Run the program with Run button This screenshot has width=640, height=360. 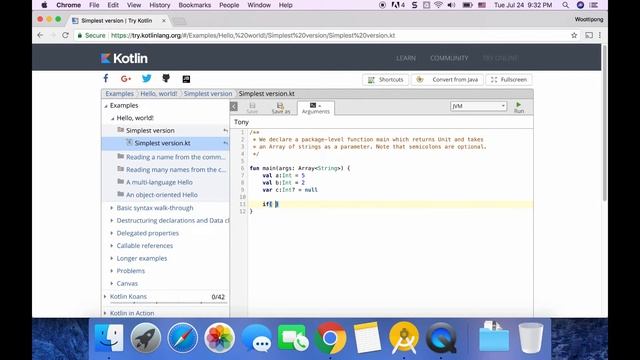(519, 107)
